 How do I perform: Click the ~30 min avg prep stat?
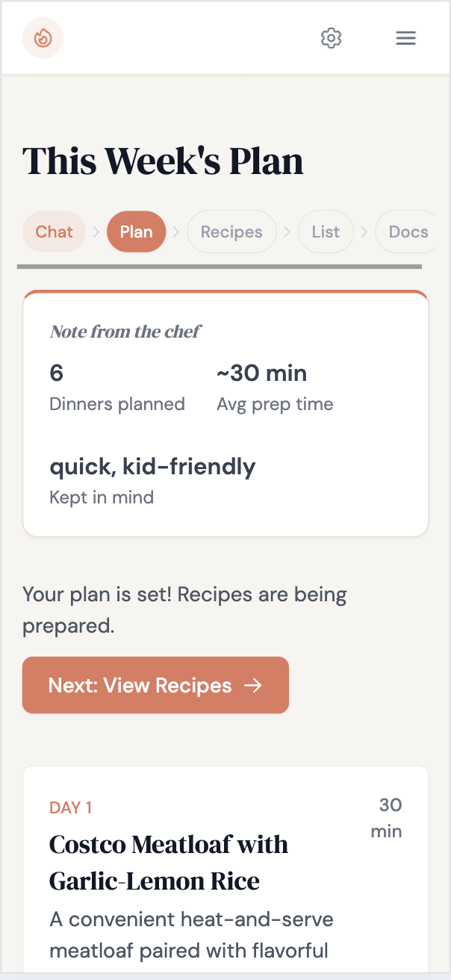click(x=274, y=386)
